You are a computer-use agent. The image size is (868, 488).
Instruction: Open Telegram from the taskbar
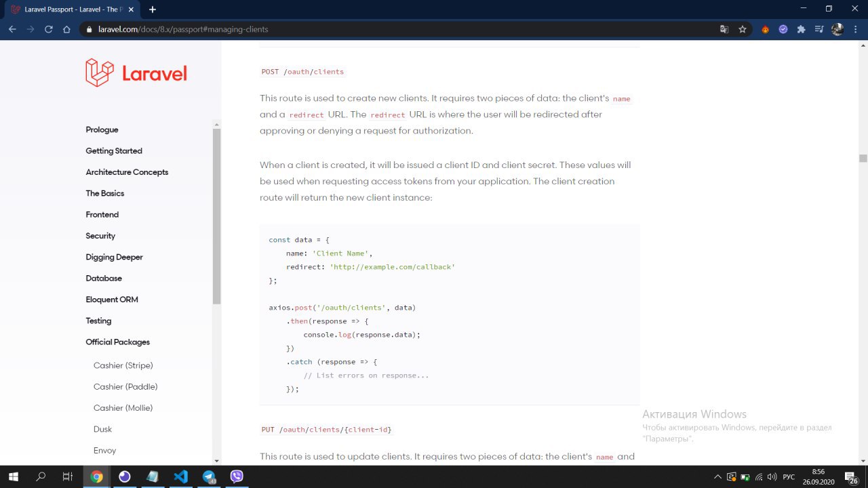click(x=209, y=476)
